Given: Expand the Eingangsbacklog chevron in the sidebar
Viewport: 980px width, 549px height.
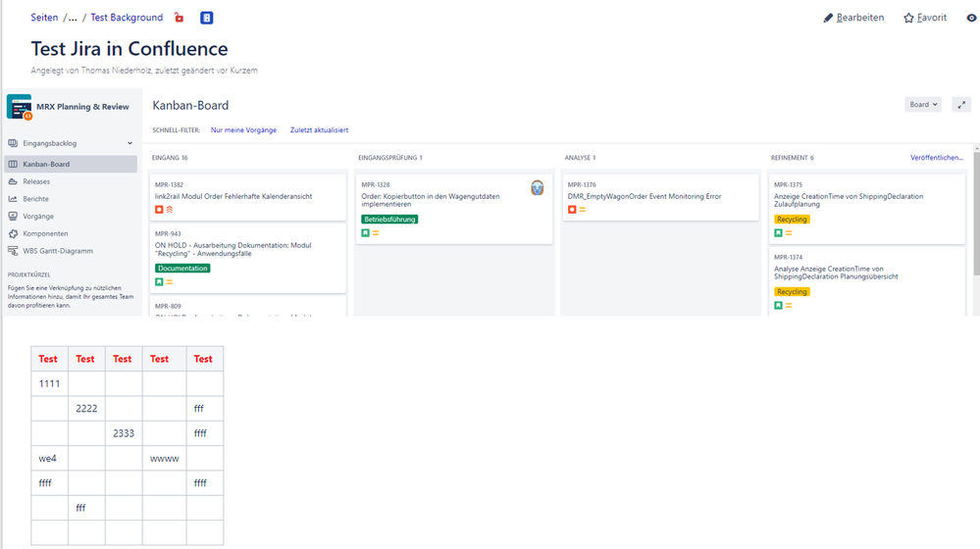Looking at the screenshot, I should (x=130, y=143).
